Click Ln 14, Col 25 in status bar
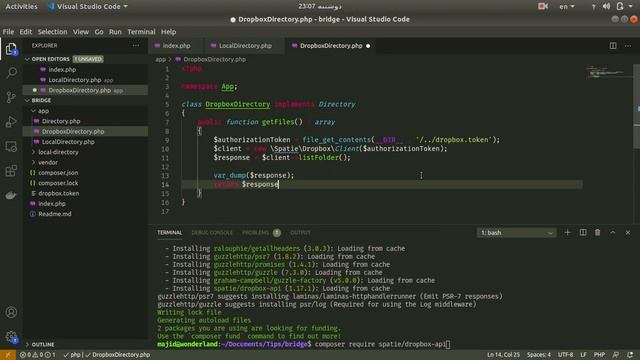The height and width of the screenshot is (360, 640). tap(503, 355)
